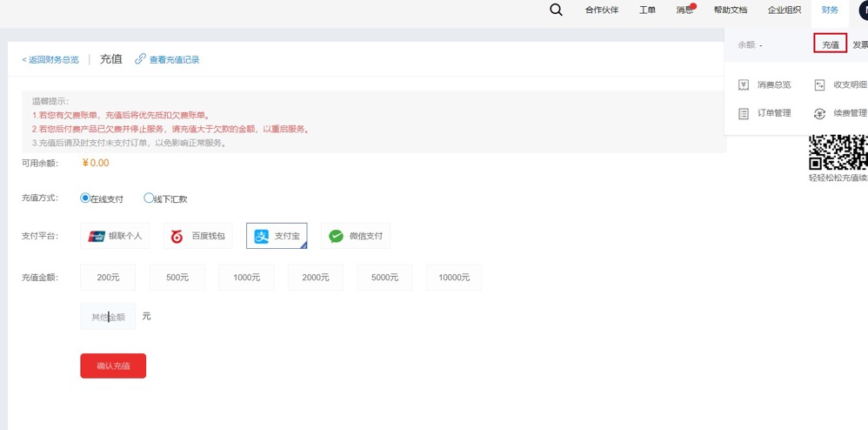The width and height of the screenshot is (868, 430).
Task: Select the 线下汇款 radio button
Action: [149, 198]
